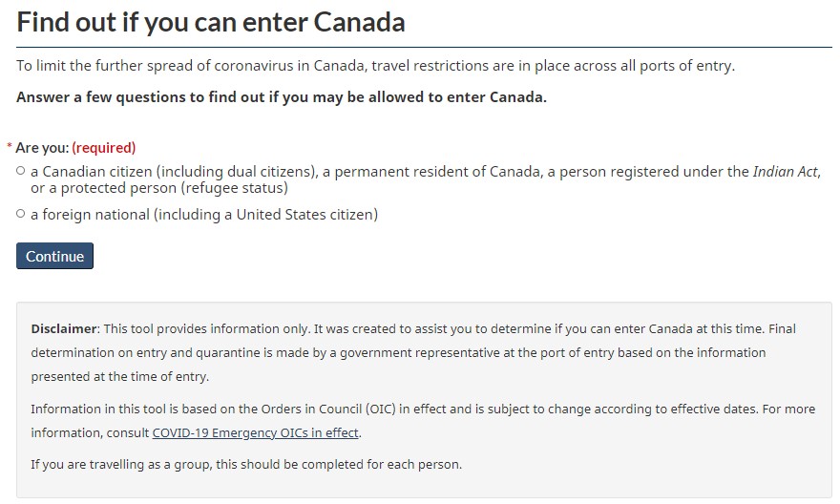Select the foreign national radio button
Image resolution: width=840 pixels, height=504 pixels.
click(x=21, y=215)
